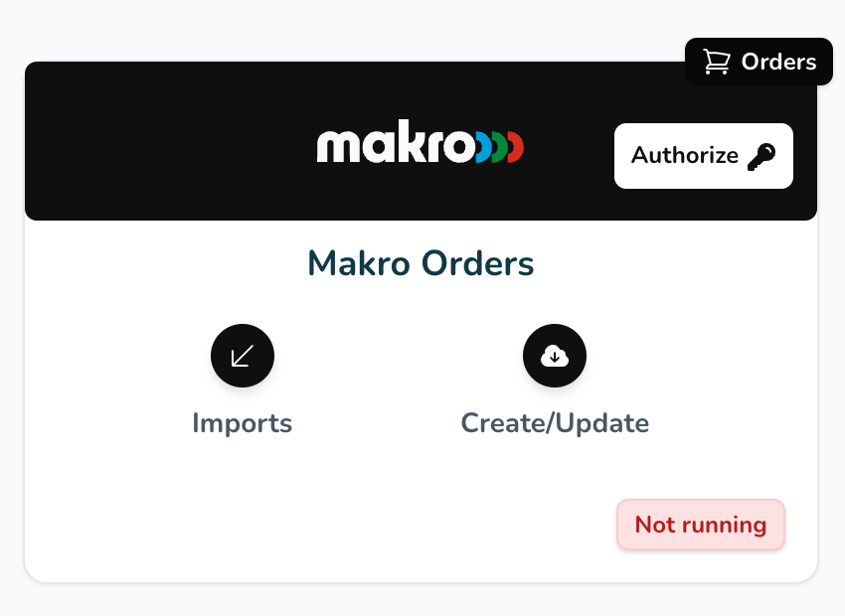Click the blue arc in makro logo

coord(484,146)
